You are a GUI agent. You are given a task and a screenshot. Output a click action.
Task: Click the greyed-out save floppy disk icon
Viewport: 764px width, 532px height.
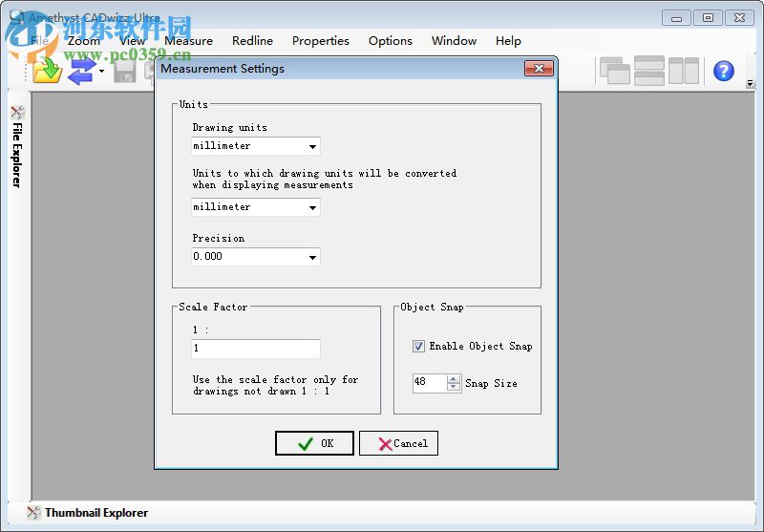click(124, 72)
